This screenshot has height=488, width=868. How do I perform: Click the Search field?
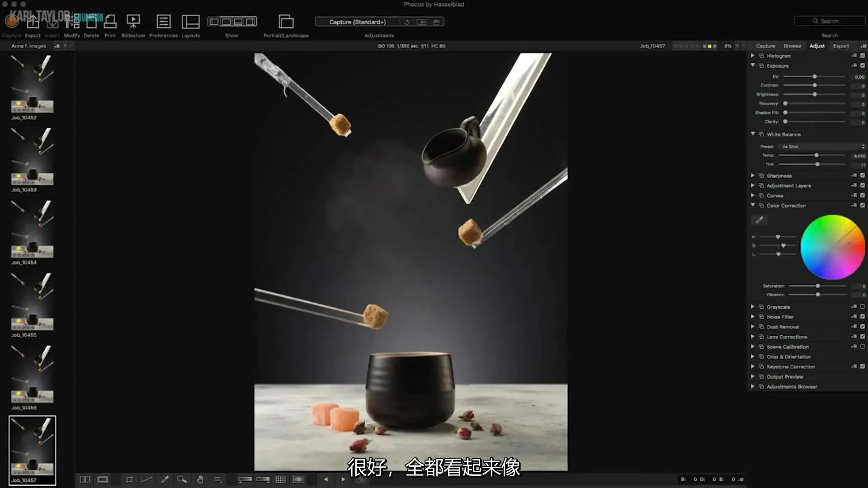[830, 21]
